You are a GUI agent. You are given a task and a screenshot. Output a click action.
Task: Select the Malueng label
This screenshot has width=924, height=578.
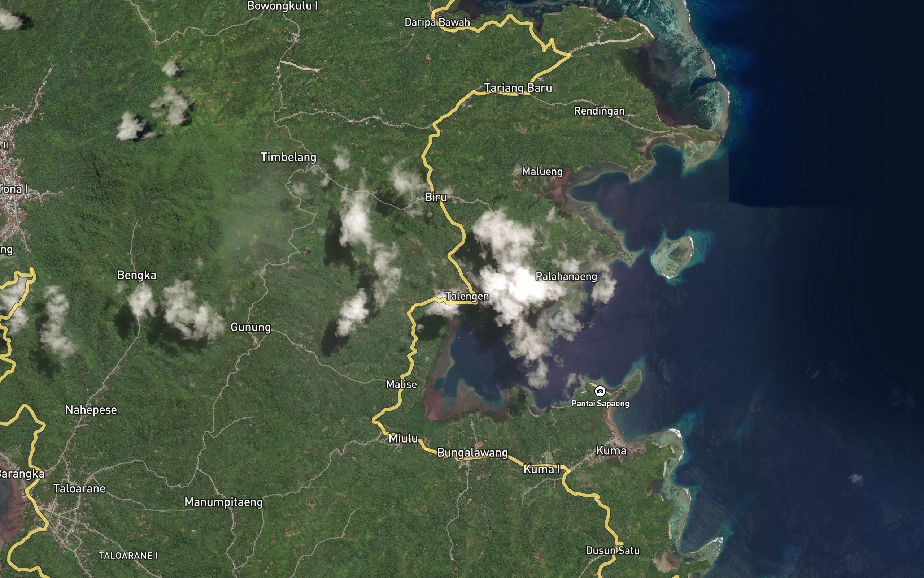click(x=542, y=172)
